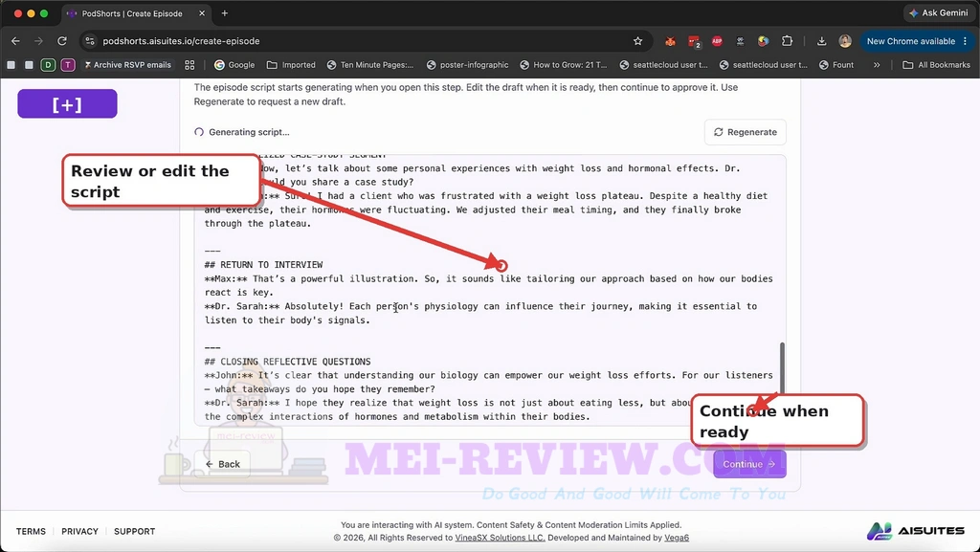Click the ABP ad blocker extension icon
980x552 pixels.
click(x=717, y=41)
